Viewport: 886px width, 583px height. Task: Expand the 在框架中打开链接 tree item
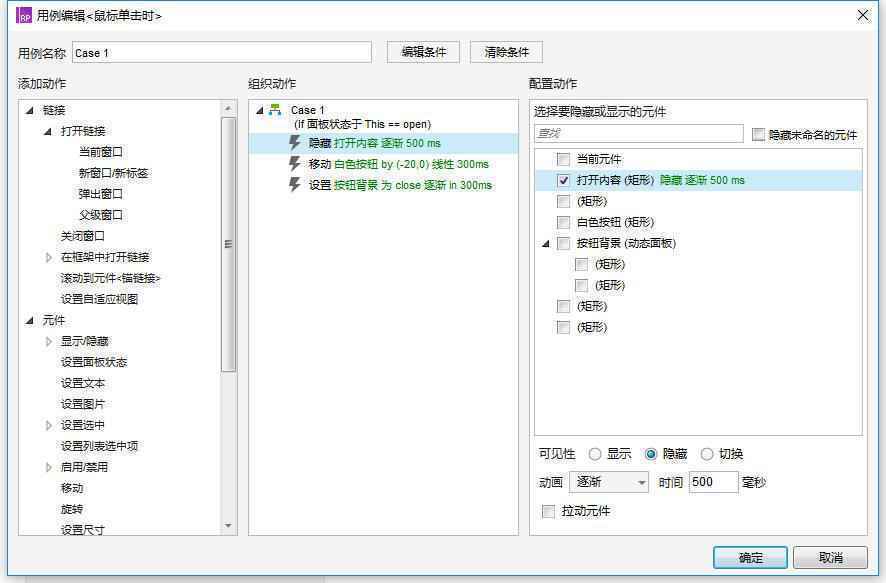point(50,257)
